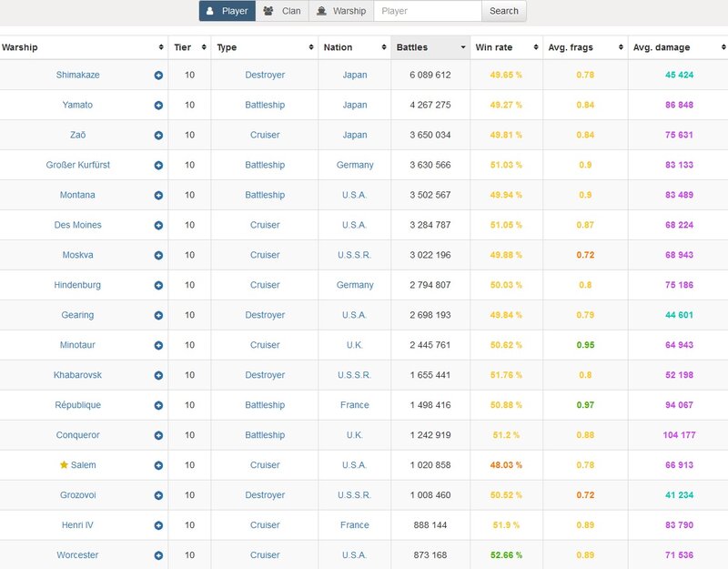728x569 pixels.
Task: Expand details for Shimakaze with plus icon
Action: pos(158,76)
